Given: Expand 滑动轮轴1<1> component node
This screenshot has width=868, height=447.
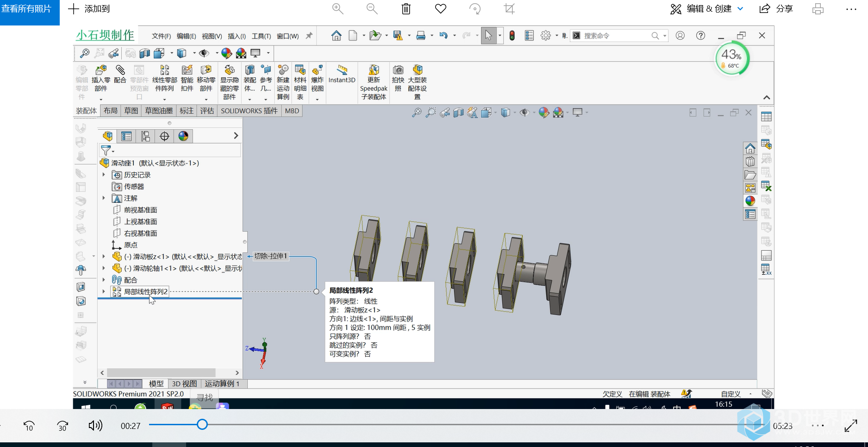Looking at the screenshot, I should coord(104,268).
